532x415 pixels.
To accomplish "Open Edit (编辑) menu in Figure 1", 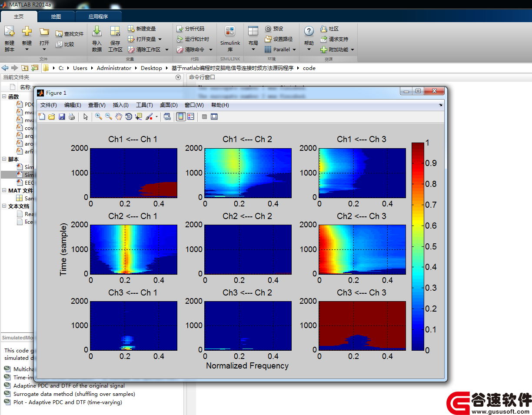I will click(73, 105).
